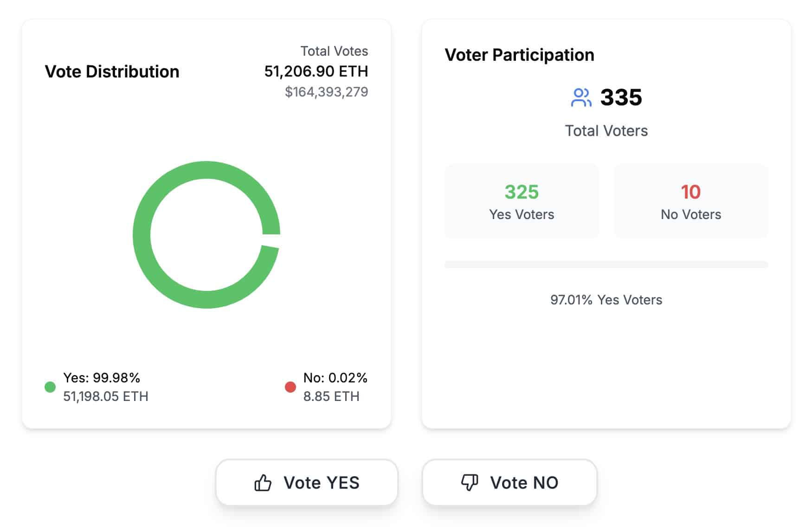Image resolution: width=812 pixels, height=530 pixels.
Task: Click the No: 0.02% legend text
Action: [335, 378]
